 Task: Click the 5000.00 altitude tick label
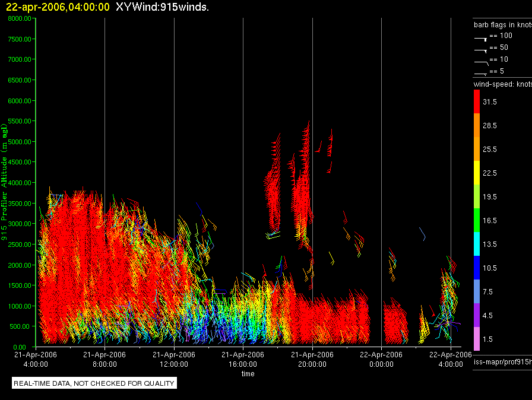point(20,142)
